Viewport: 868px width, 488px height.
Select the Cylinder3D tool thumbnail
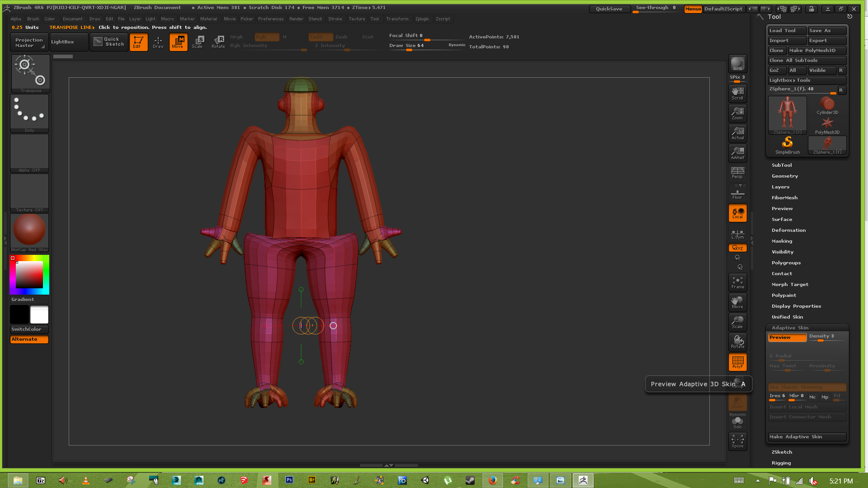click(x=826, y=105)
